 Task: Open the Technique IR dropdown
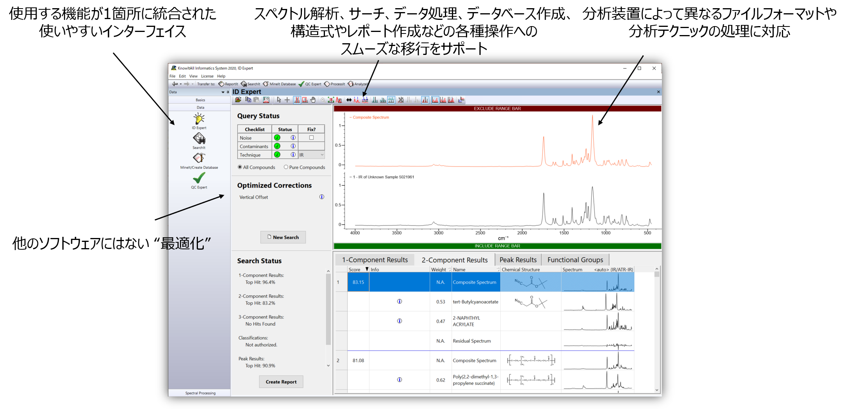312,155
